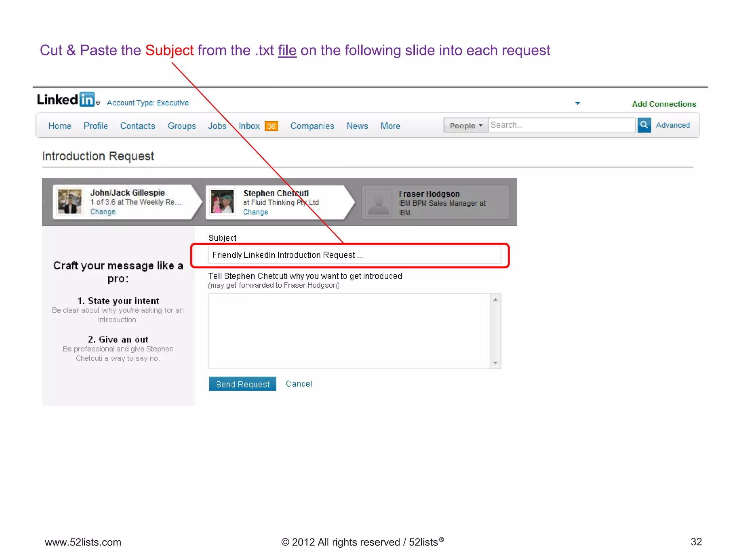The image size is (747, 560).
Task: Open the Advanced search link
Action: pos(673,125)
